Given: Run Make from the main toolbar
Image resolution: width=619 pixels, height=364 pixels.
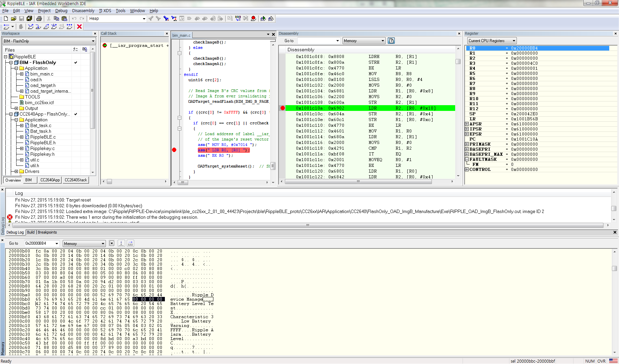Looking at the screenshot, I should 238,19.
